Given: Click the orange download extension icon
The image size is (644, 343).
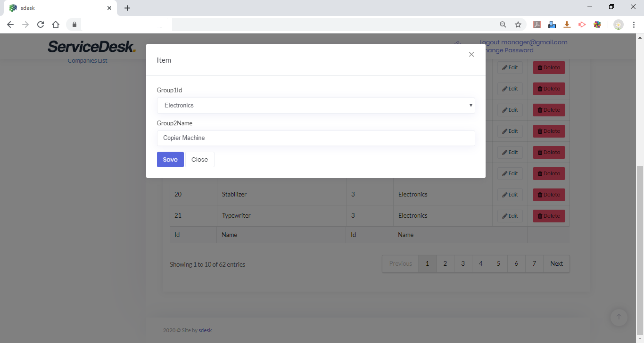Looking at the screenshot, I should point(567,24).
